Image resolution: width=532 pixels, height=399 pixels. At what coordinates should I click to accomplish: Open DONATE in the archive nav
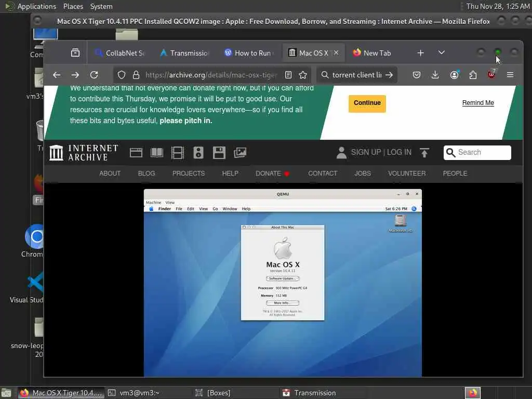click(x=272, y=174)
